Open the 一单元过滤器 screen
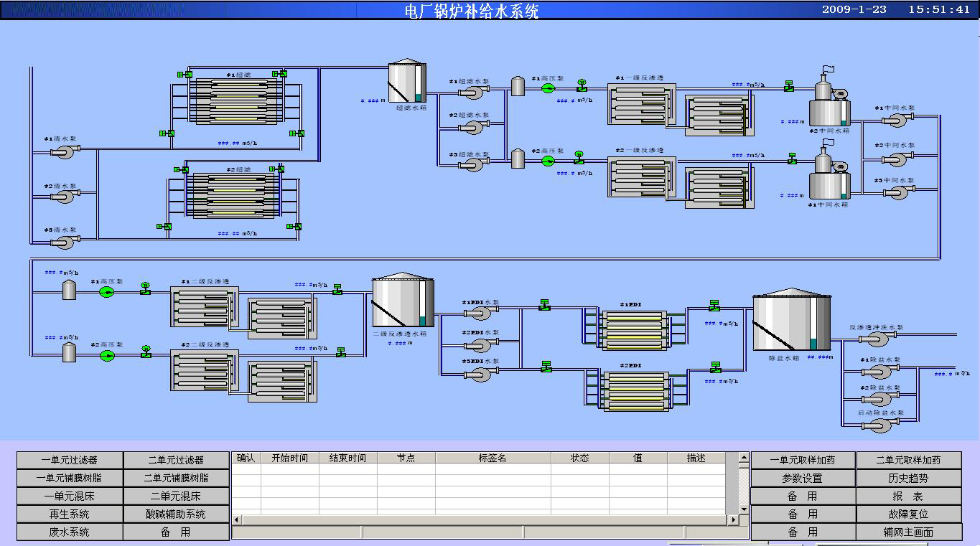980x546 pixels. click(70, 460)
